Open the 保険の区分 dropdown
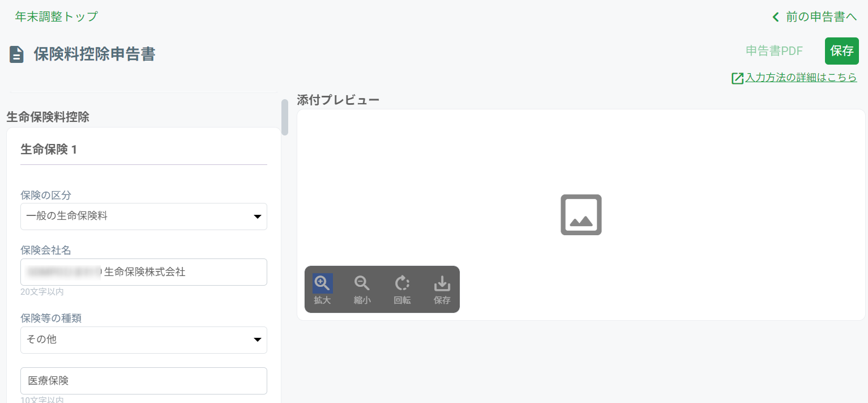Image resolution: width=868 pixels, height=403 pixels. (144, 217)
